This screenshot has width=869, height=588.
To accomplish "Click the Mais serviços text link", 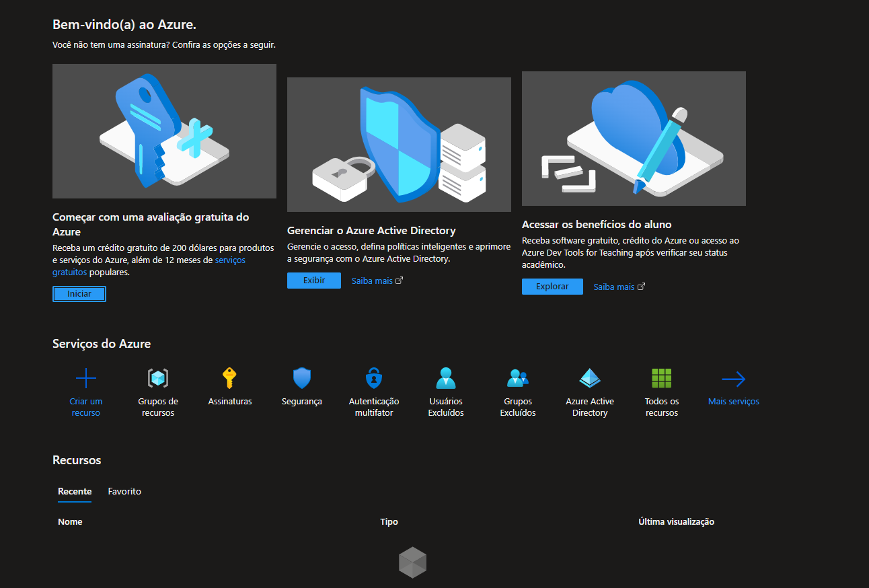I will pyautogui.click(x=734, y=402).
